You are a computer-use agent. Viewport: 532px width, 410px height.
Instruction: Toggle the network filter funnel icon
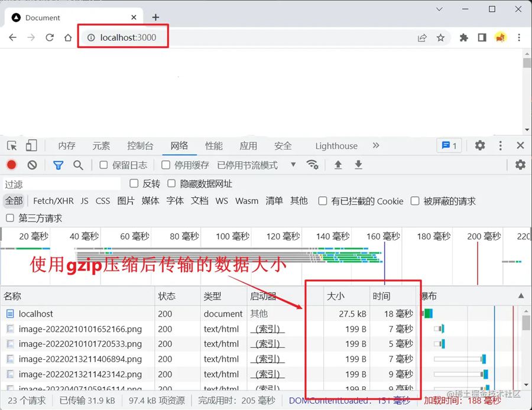[x=58, y=165]
